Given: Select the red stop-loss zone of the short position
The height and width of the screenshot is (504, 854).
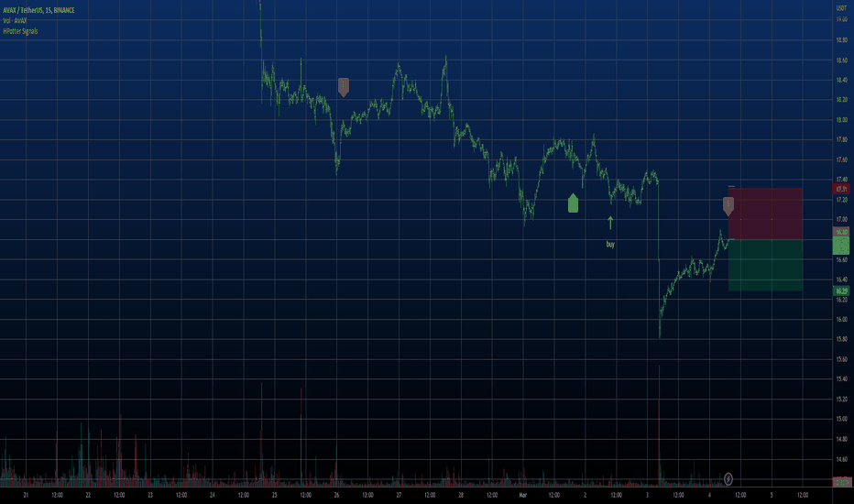Looking at the screenshot, I should click(765, 214).
